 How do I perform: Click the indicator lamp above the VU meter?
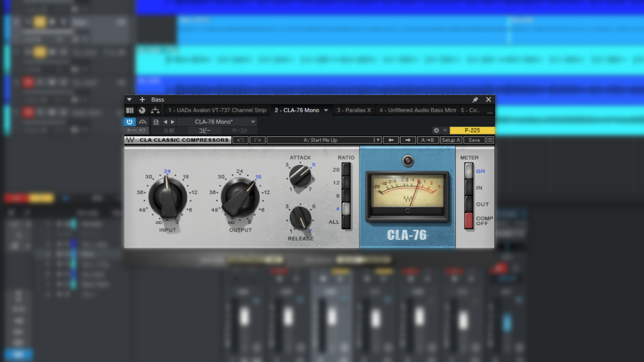(408, 161)
